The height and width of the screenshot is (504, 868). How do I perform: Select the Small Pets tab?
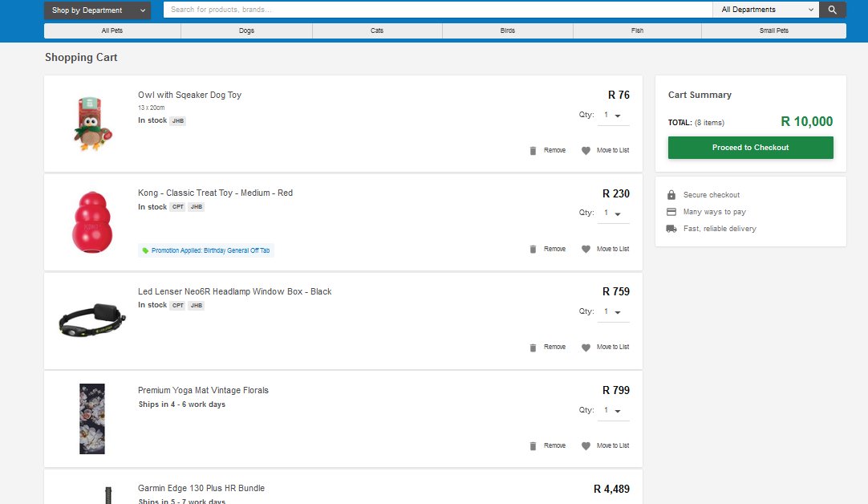(x=774, y=30)
